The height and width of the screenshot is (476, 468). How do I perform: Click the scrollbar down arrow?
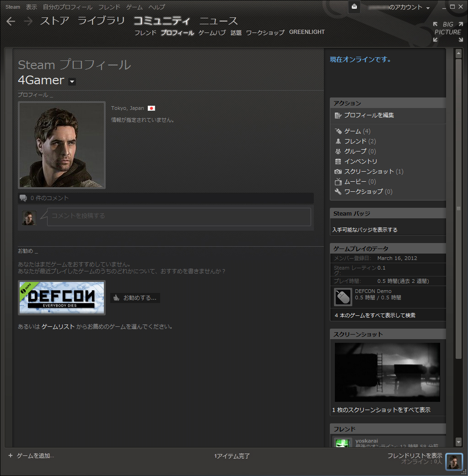pos(458,442)
